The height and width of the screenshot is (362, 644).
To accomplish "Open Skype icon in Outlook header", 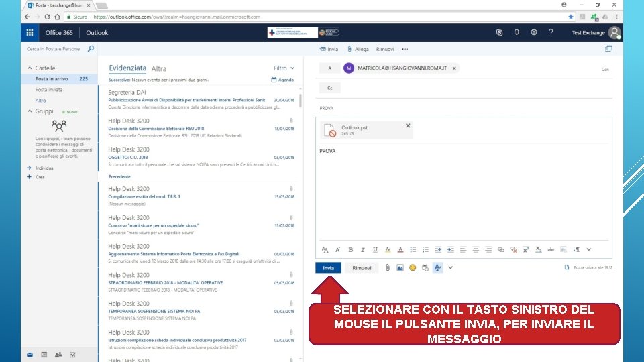I will pos(499,32).
